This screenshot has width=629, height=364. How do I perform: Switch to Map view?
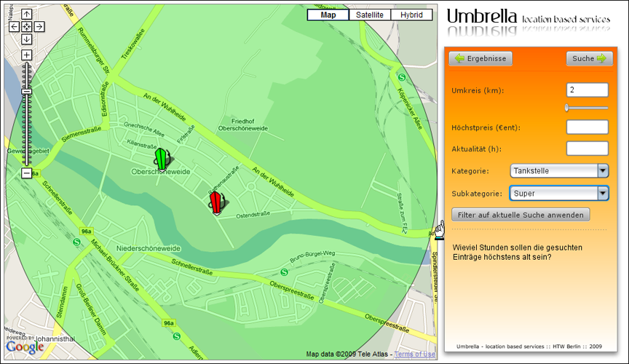tap(328, 15)
